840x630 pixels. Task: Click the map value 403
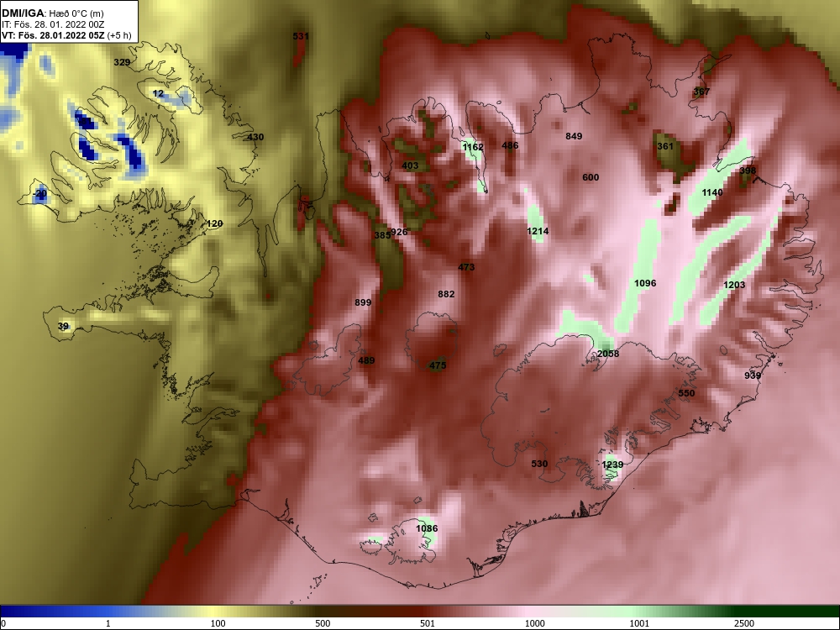411,165
